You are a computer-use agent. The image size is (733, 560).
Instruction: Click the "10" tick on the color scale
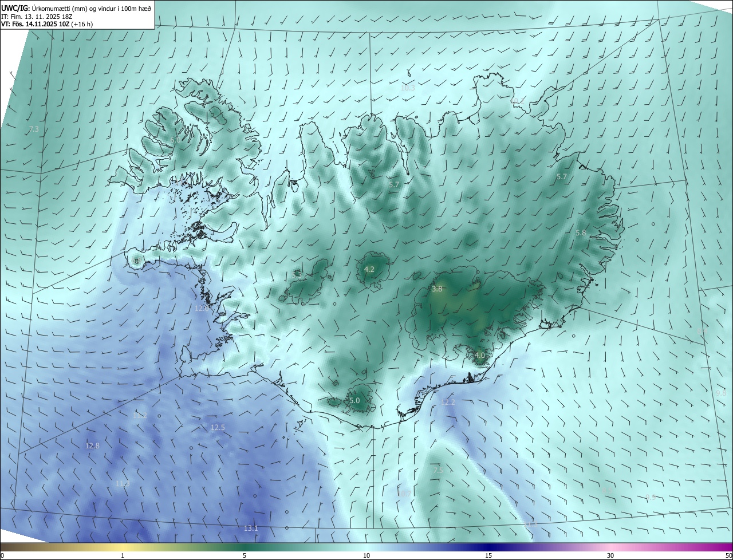point(366,555)
